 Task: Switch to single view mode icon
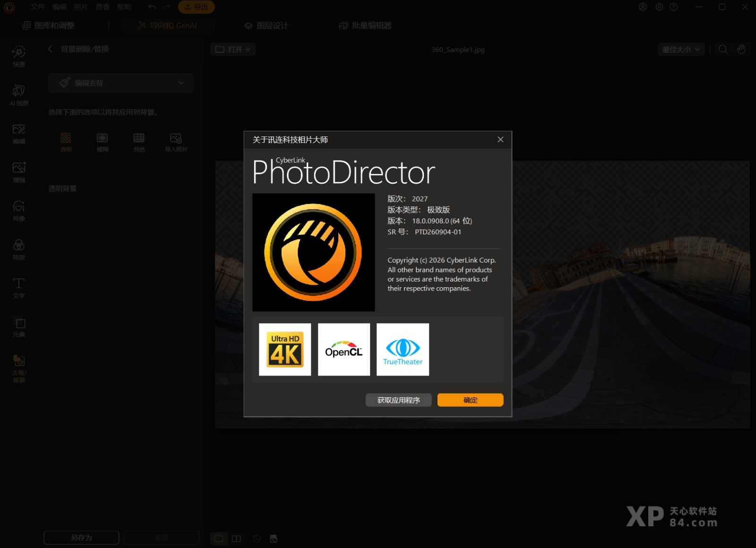(219, 539)
